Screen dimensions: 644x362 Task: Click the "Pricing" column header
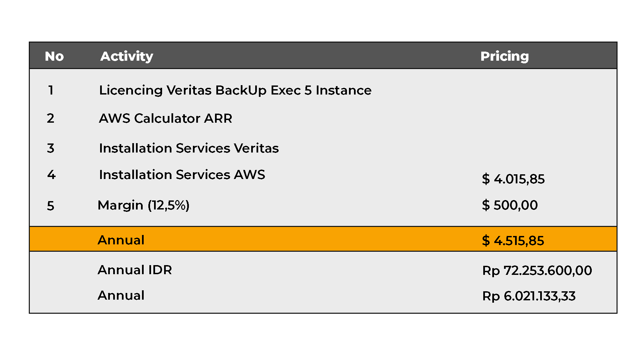tap(504, 56)
